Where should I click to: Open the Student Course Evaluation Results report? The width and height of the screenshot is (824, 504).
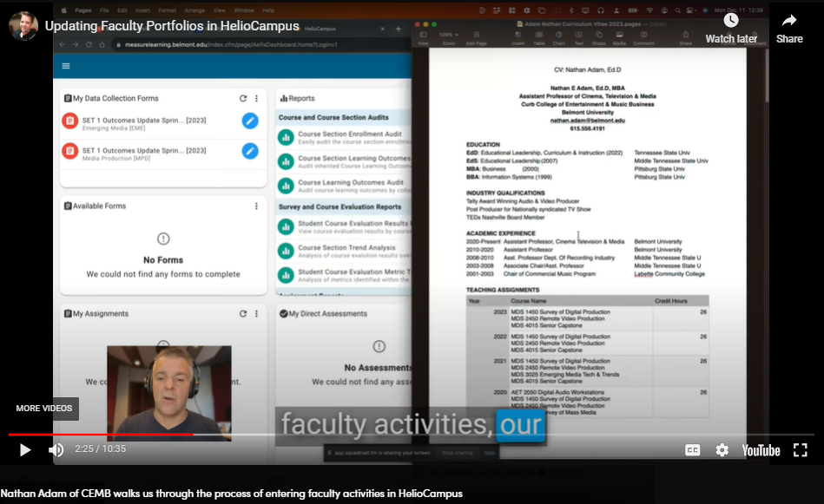tap(353, 223)
